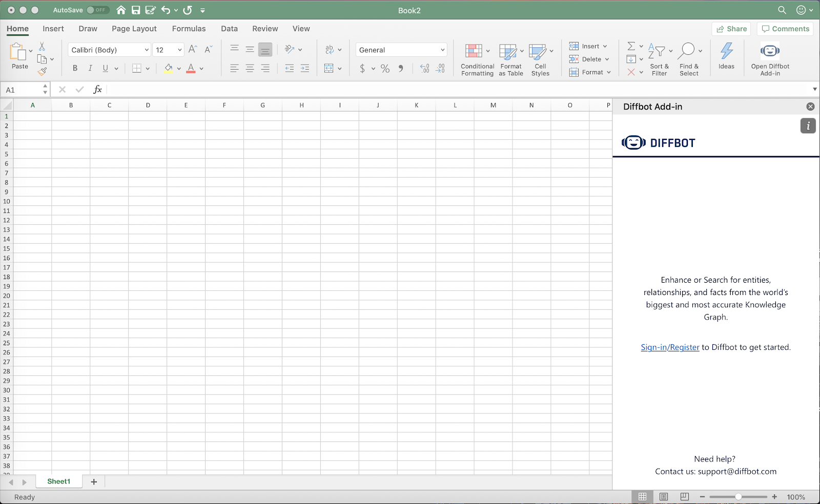This screenshot has height=504, width=820.
Task: Click the Format Painter brush icon
Action: click(x=43, y=72)
